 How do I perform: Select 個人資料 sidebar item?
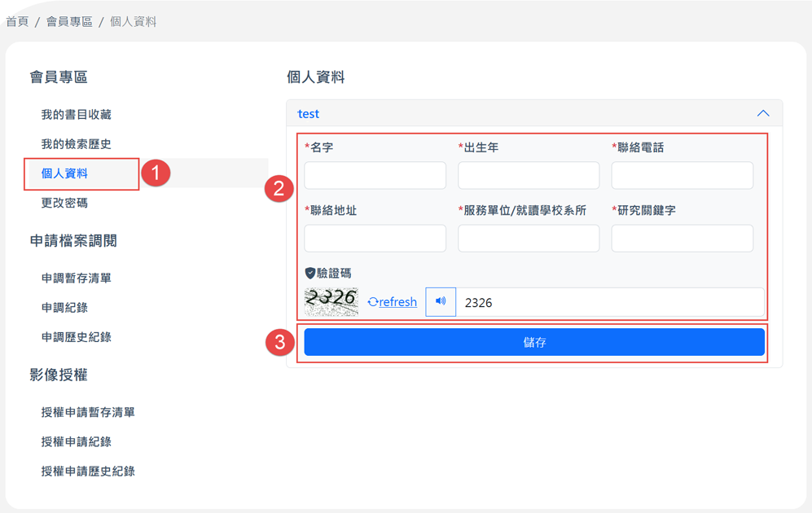(x=64, y=173)
